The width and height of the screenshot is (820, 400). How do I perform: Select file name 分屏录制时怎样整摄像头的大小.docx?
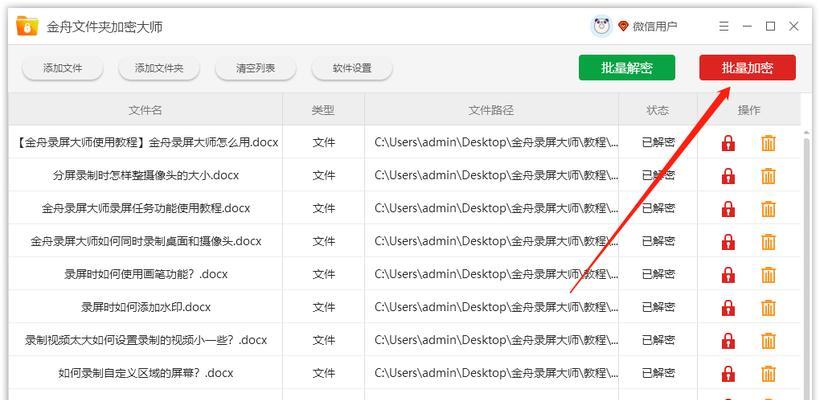click(x=146, y=176)
